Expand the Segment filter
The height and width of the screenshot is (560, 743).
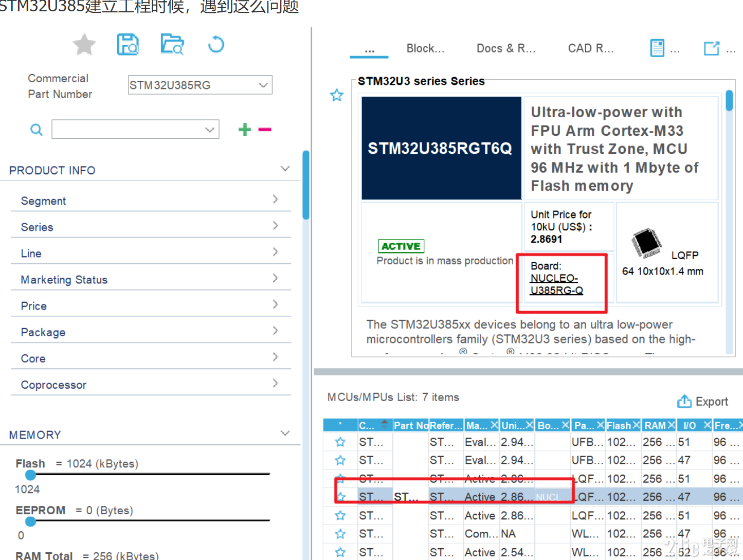276,199
